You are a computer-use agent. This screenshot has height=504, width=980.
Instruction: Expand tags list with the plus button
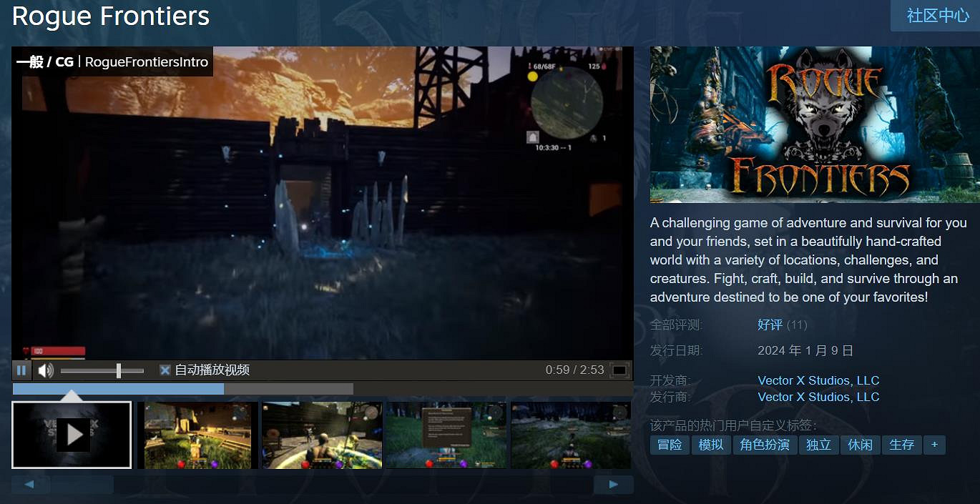click(x=934, y=445)
